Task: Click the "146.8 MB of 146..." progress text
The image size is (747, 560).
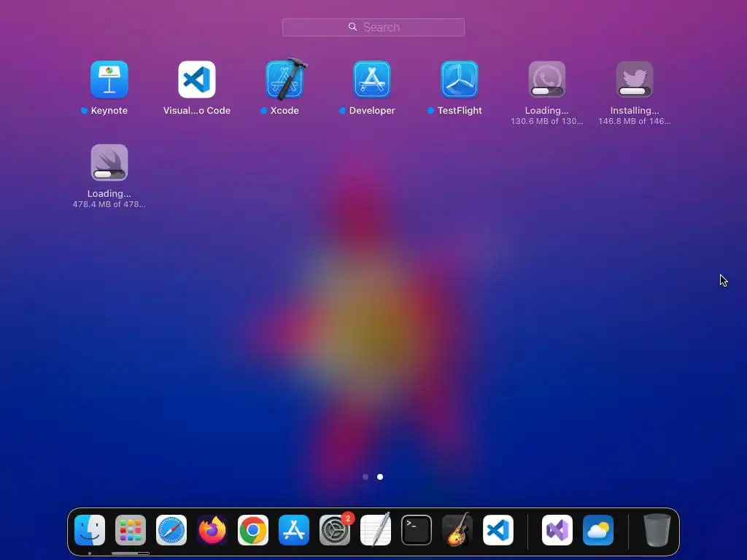Action: 635,122
